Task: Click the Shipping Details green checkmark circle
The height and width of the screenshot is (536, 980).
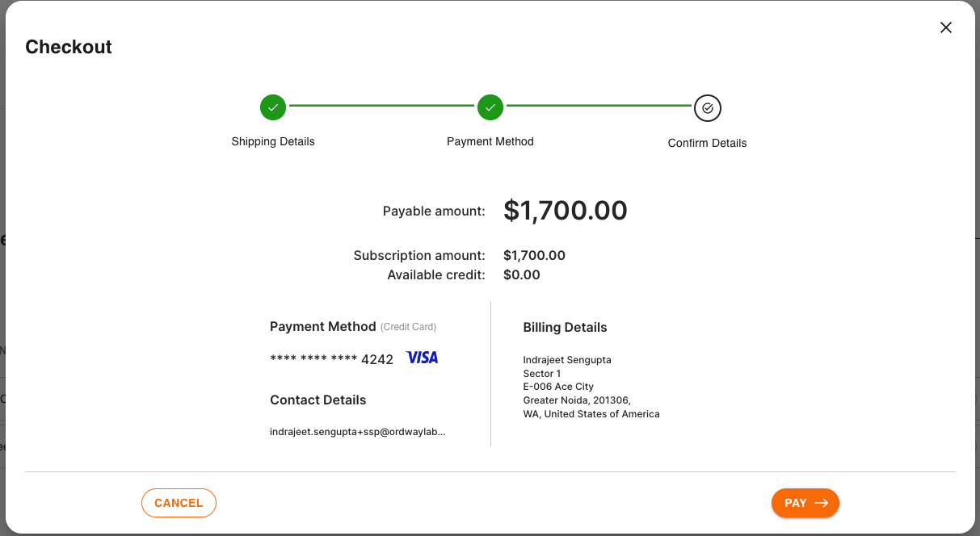Action: [x=273, y=107]
